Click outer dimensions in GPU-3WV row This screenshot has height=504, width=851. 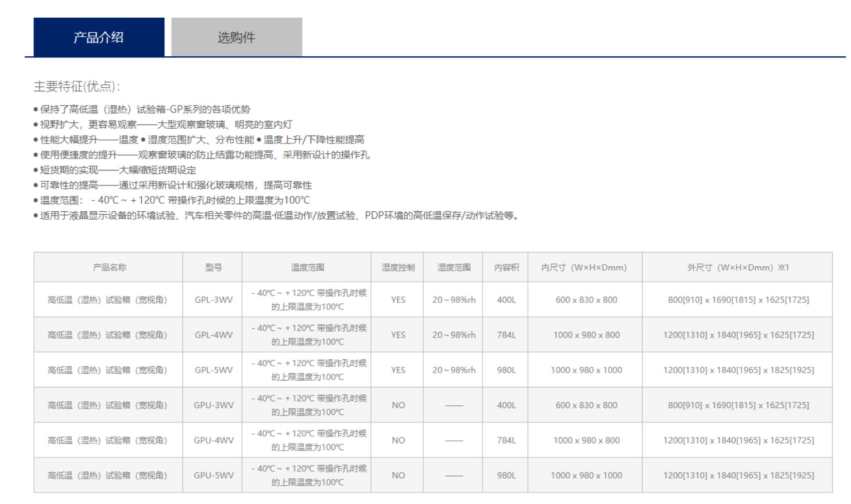(738, 405)
